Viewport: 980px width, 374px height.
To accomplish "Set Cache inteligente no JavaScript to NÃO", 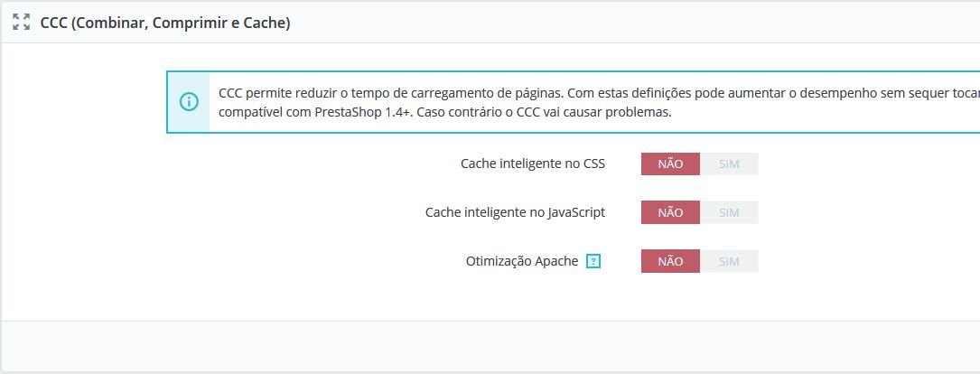I will 670,212.
